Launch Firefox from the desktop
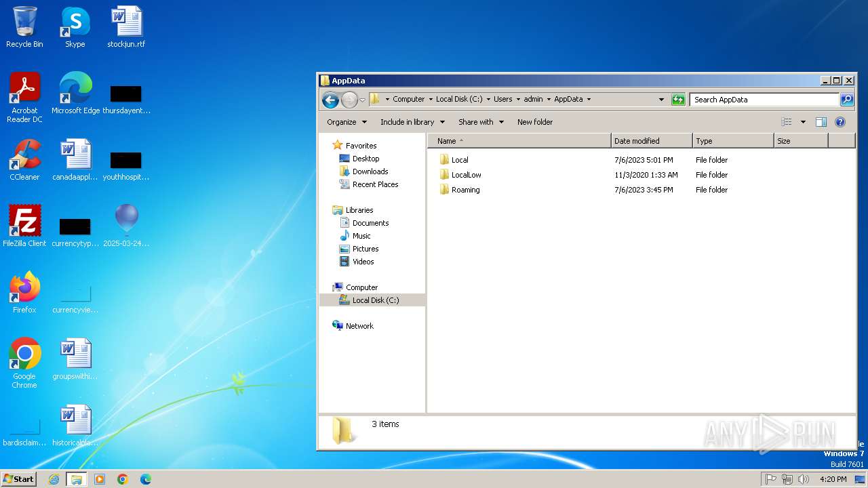This screenshot has height=488, width=868. pyautogui.click(x=24, y=293)
